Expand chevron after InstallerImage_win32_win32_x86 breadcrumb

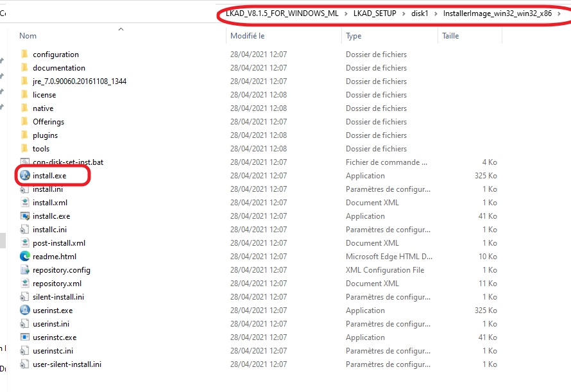[559, 14]
